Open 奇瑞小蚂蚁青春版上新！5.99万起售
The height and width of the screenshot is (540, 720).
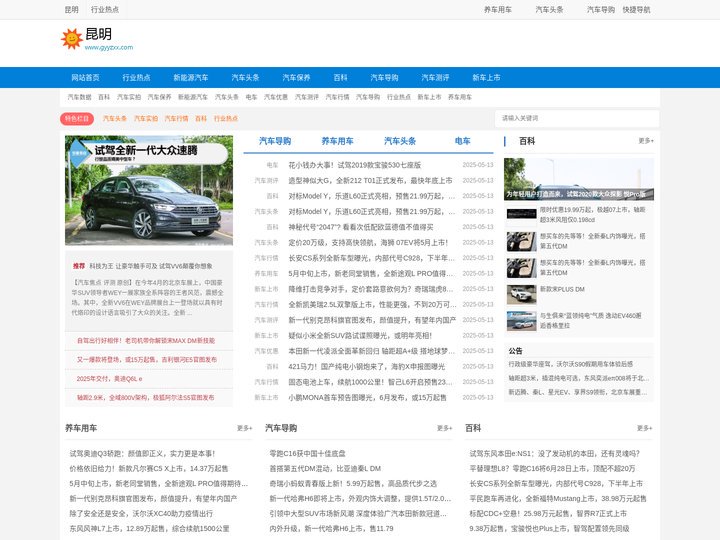pyautogui.click(x=353, y=484)
